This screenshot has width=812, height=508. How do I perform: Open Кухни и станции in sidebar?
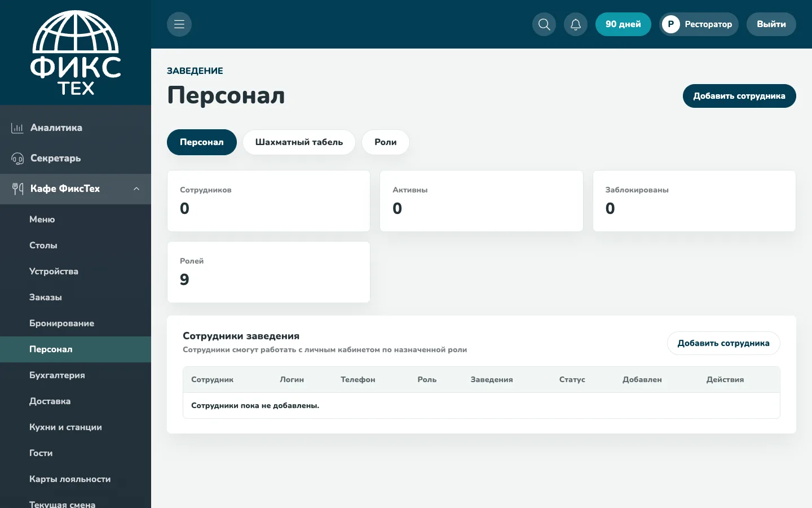pos(76,427)
